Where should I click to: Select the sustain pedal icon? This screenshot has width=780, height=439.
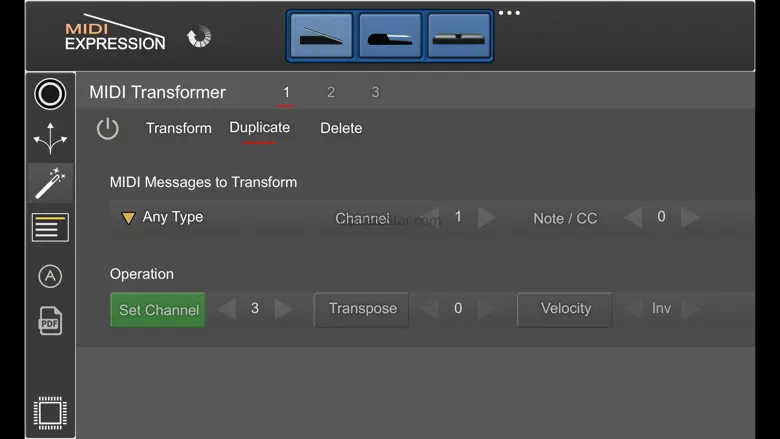[x=390, y=36]
